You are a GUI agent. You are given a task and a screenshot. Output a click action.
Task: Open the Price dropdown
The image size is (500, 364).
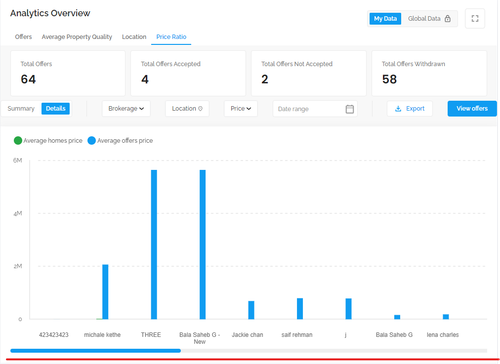point(241,109)
